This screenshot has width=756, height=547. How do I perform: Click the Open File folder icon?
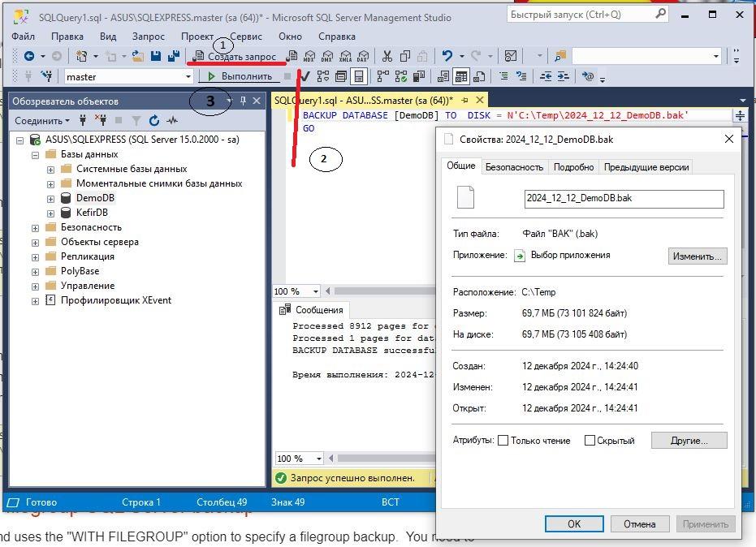pyautogui.click(x=138, y=56)
